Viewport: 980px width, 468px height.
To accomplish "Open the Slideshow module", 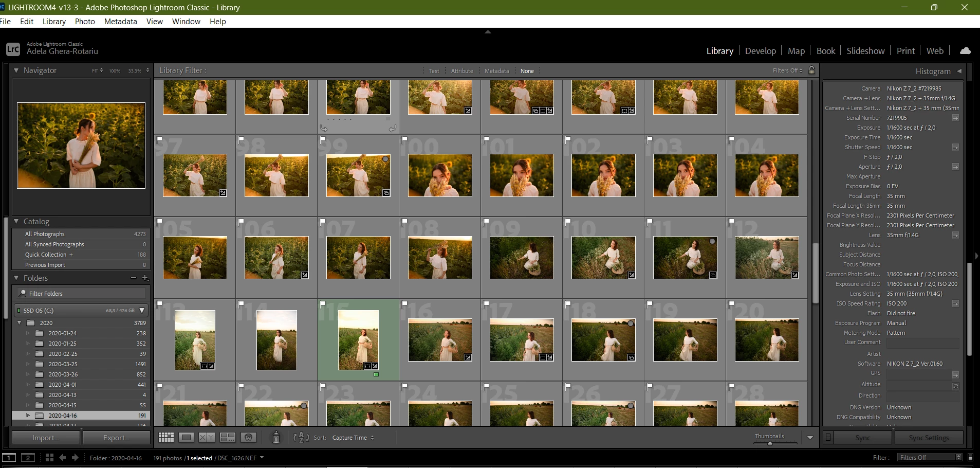I will (x=865, y=51).
